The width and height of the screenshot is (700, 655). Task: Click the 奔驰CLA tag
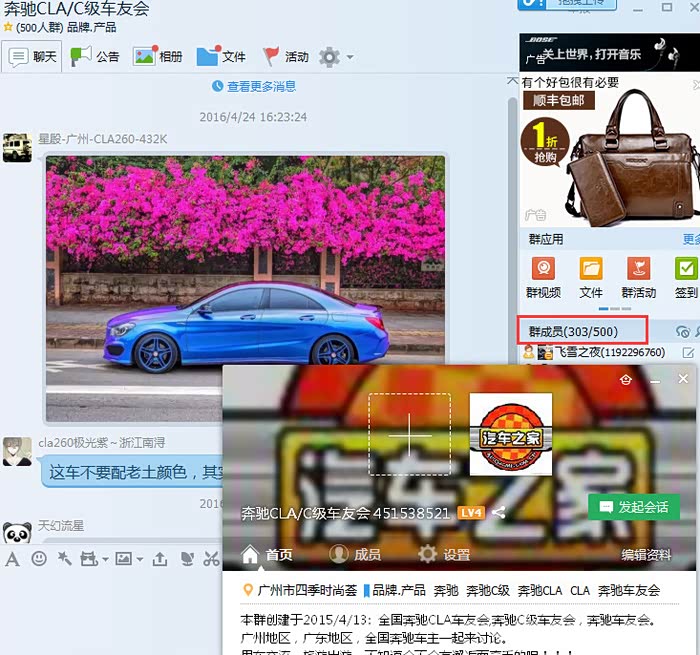[540, 590]
